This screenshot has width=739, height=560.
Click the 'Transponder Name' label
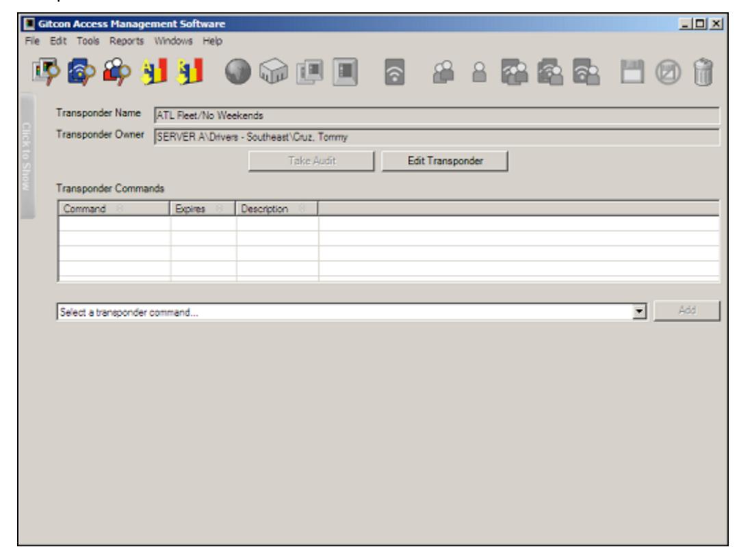(99, 113)
